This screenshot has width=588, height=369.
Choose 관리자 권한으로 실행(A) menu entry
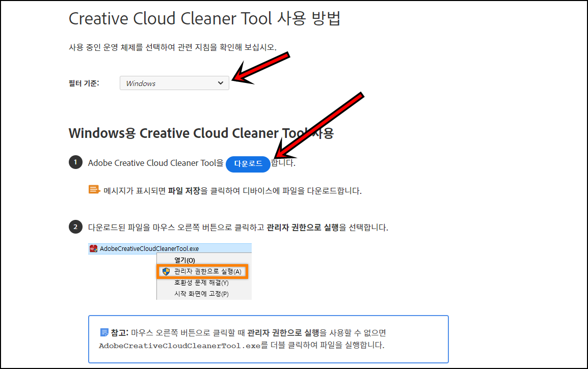(x=202, y=271)
